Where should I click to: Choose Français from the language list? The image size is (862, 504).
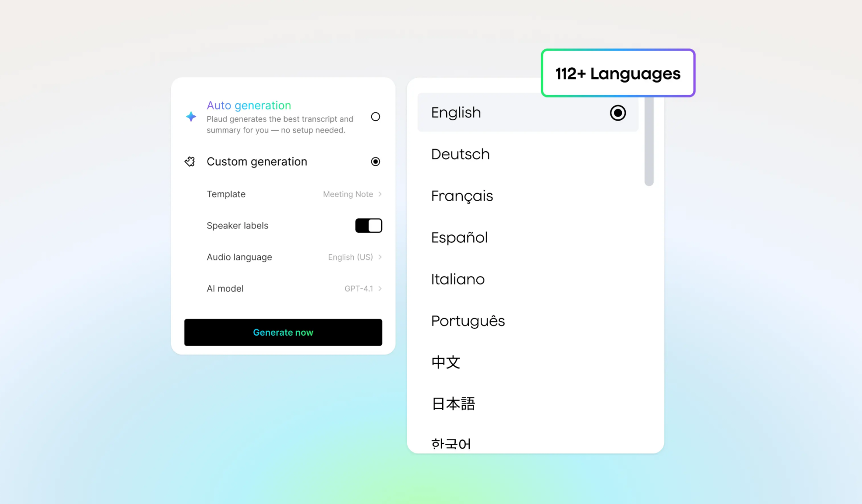pyautogui.click(x=462, y=196)
